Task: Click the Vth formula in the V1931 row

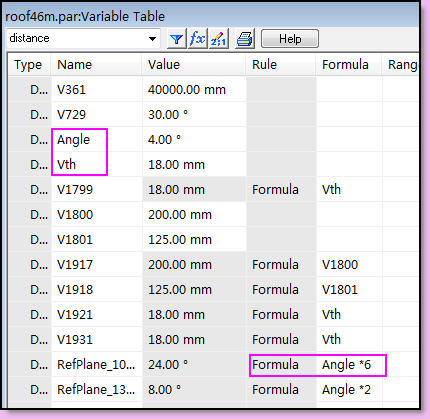Action: [x=349, y=340]
